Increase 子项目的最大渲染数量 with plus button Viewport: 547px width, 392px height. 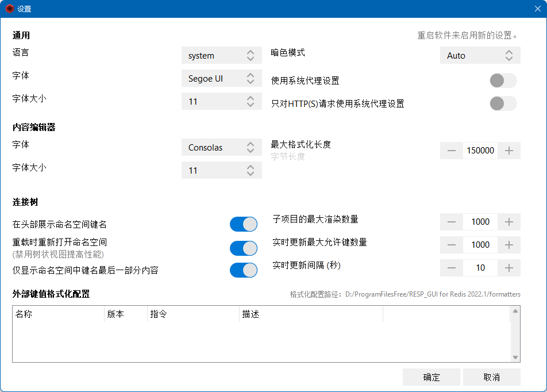pos(509,222)
